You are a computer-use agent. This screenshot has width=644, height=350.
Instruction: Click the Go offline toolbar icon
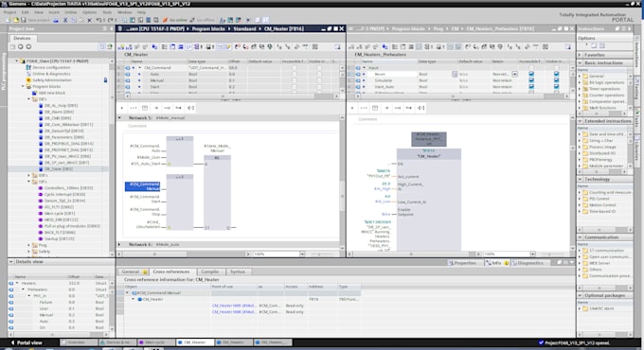192,20
